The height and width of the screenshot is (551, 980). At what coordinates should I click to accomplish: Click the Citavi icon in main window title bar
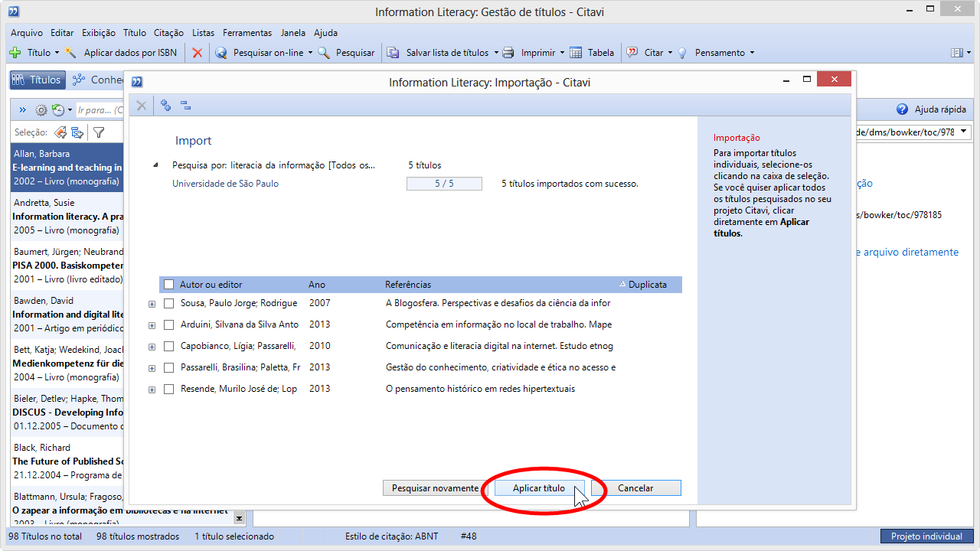point(13,11)
